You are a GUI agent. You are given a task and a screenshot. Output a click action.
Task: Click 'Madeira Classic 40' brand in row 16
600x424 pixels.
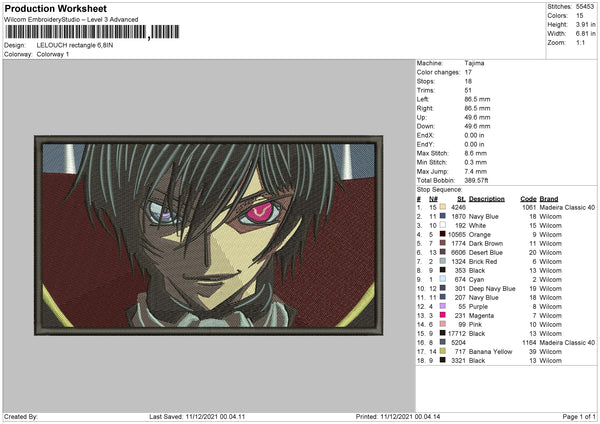(567, 342)
